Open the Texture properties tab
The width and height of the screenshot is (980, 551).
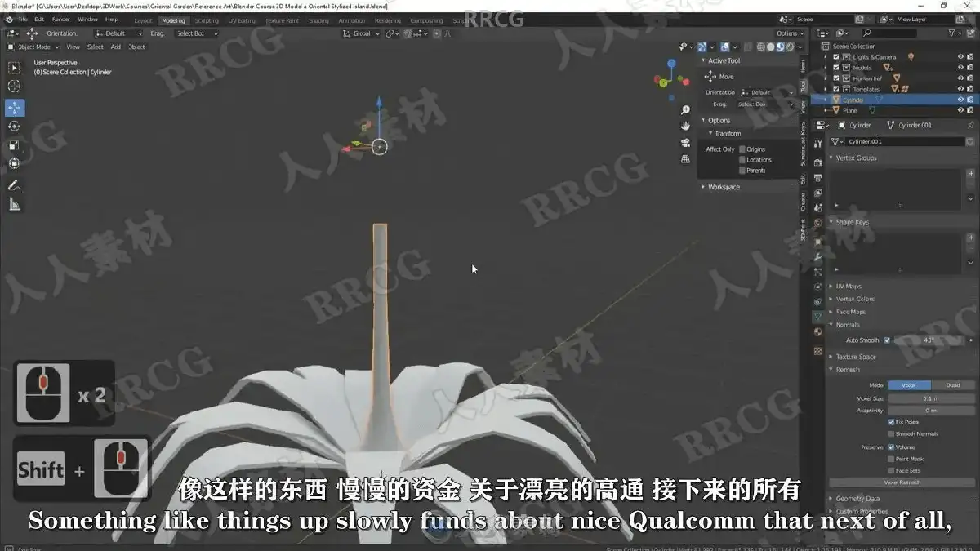coord(818,351)
